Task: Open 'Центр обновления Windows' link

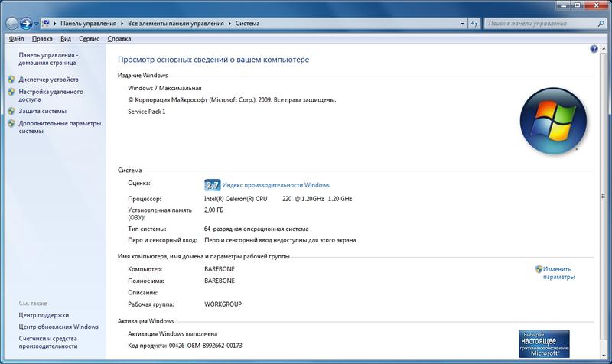Action: (x=59, y=327)
